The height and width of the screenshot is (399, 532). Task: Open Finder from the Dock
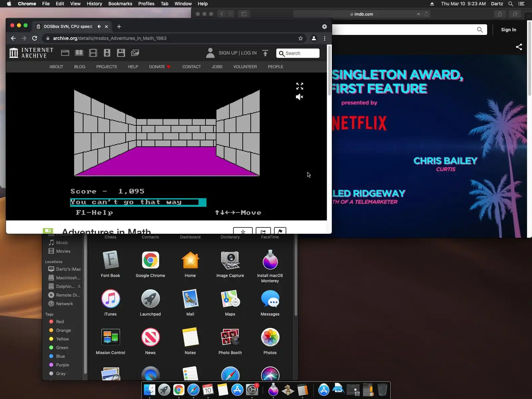[150, 390]
